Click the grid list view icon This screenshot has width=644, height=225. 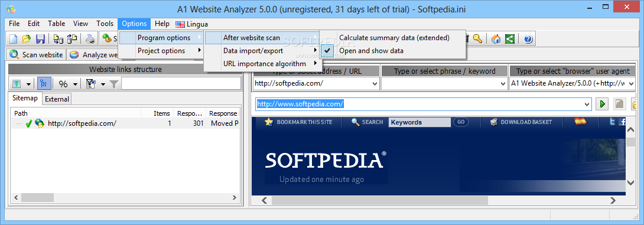pyautogui.click(x=17, y=84)
